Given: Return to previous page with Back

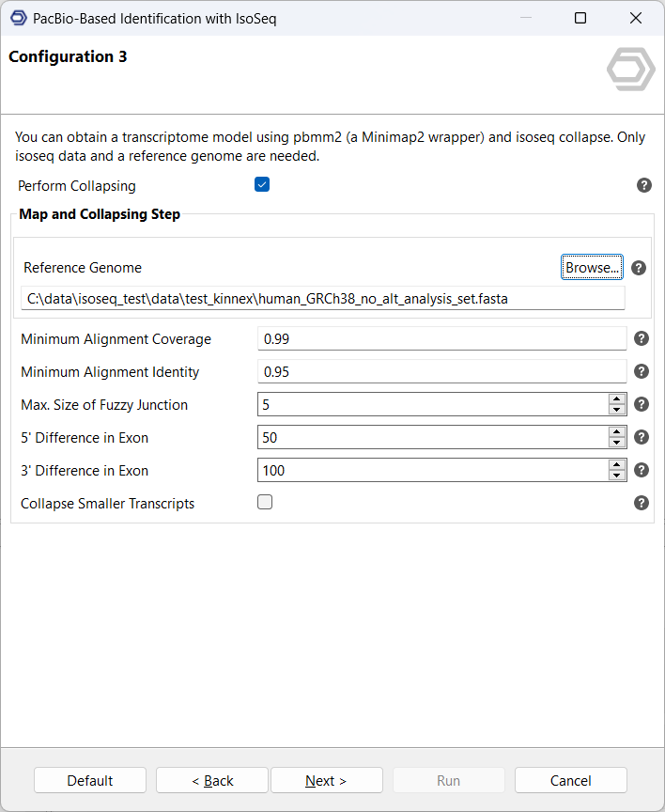Looking at the screenshot, I should click(212, 781).
